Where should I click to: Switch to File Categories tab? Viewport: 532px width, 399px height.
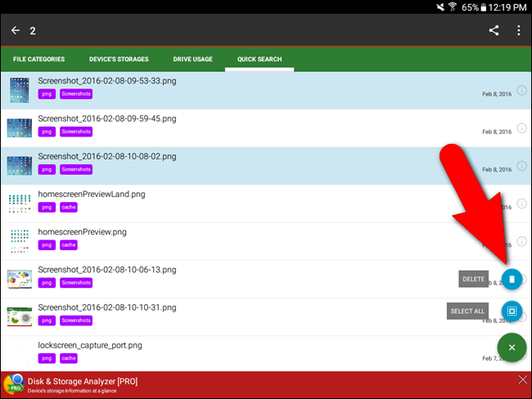coord(38,60)
